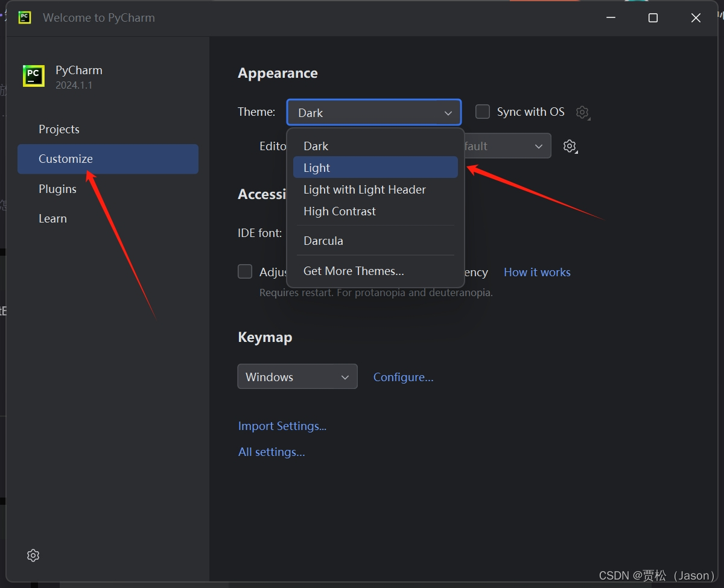Viewport: 724px width, 588px height.
Task: Pick the Darcula theme
Action: point(375,241)
